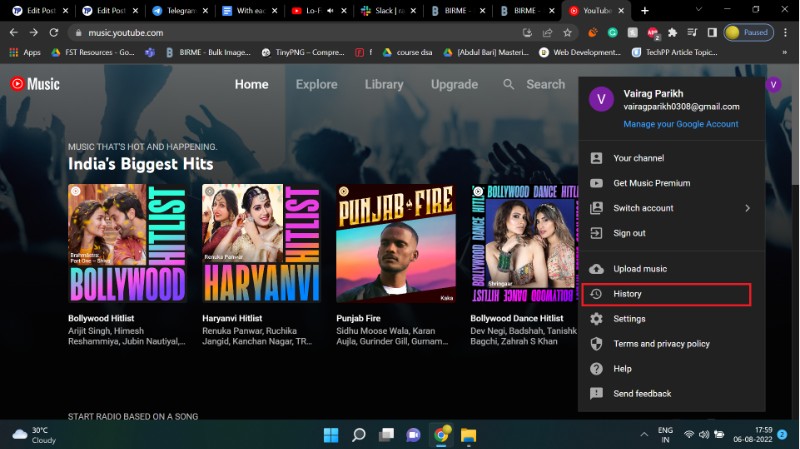Click the Upload music icon
Screen dimensions: 800x449
pyautogui.click(x=597, y=269)
